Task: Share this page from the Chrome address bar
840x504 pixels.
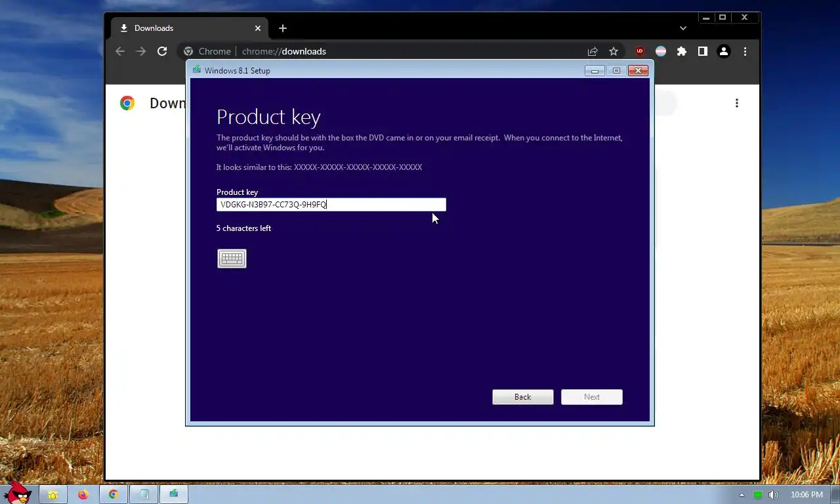Action: [x=593, y=51]
